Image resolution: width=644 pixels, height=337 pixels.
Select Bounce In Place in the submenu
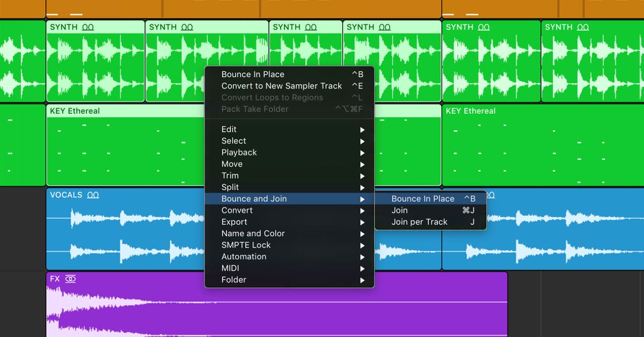(422, 199)
